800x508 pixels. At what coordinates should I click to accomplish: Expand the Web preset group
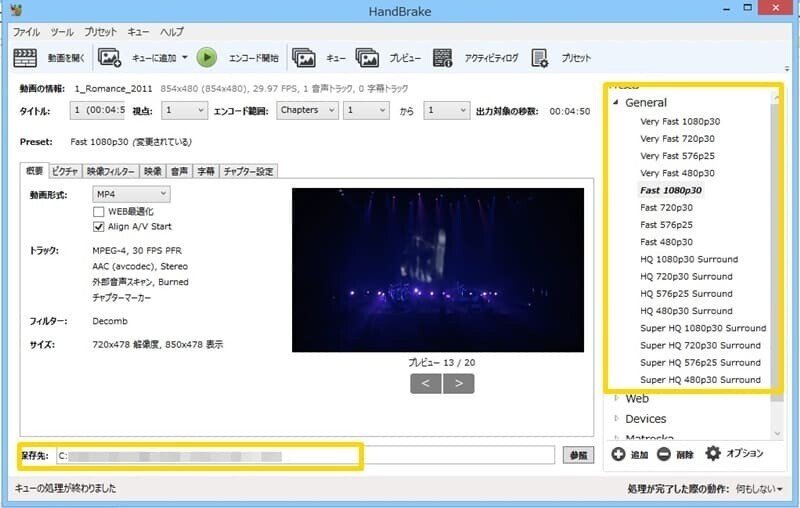tap(616, 398)
